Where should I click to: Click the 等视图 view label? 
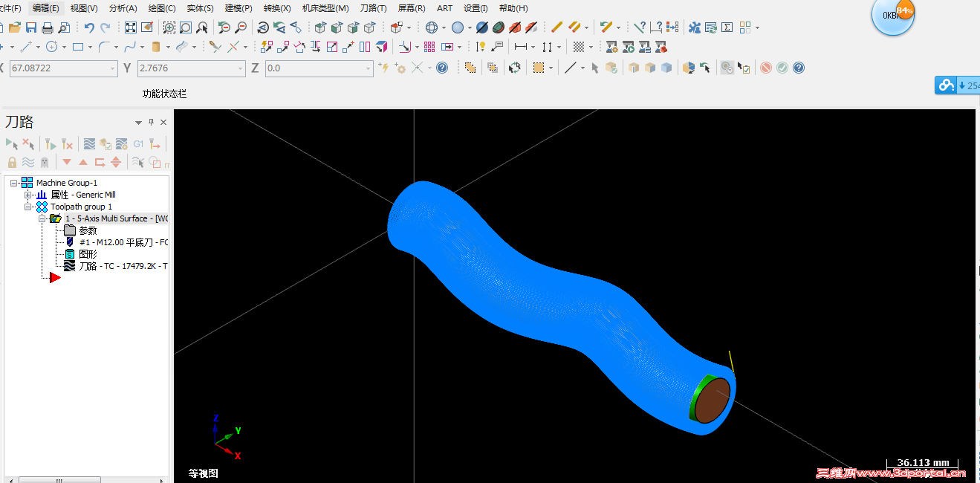(204, 473)
